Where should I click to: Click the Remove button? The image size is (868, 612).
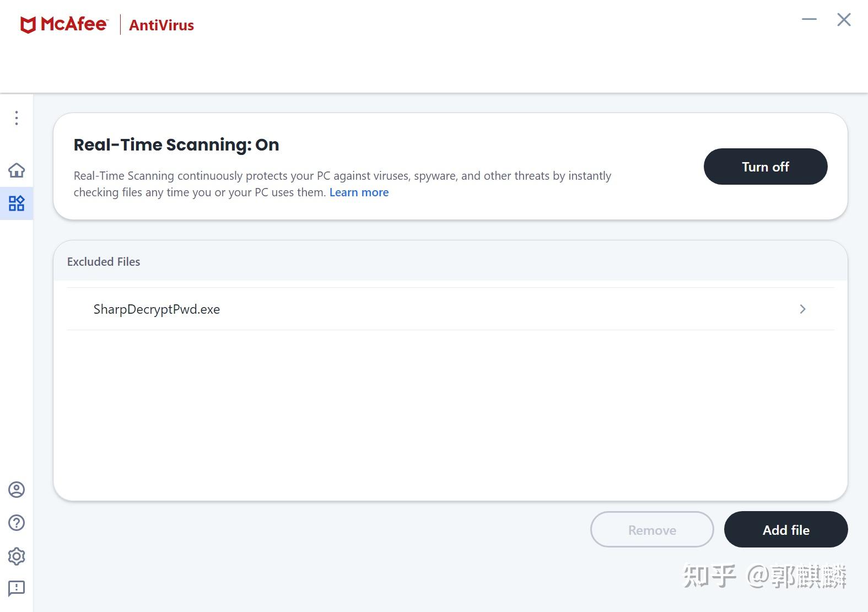pos(652,529)
